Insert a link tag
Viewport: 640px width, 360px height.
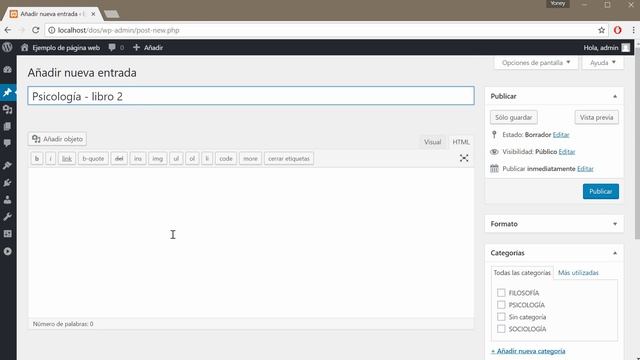pos(67,158)
